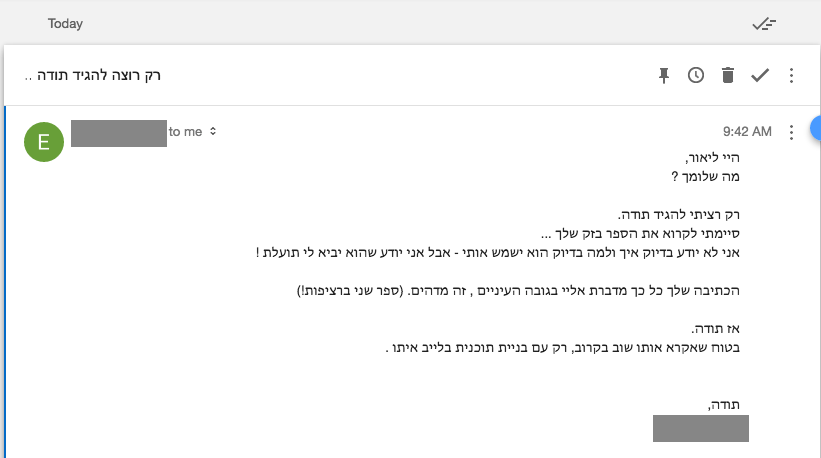Snooze the conversation with the clock icon
This screenshot has height=458, width=821.
pos(696,75)
